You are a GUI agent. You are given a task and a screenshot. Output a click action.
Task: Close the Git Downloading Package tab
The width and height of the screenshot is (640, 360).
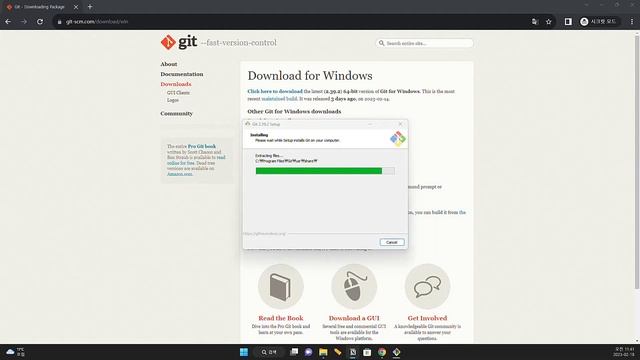tap(76, 7)
